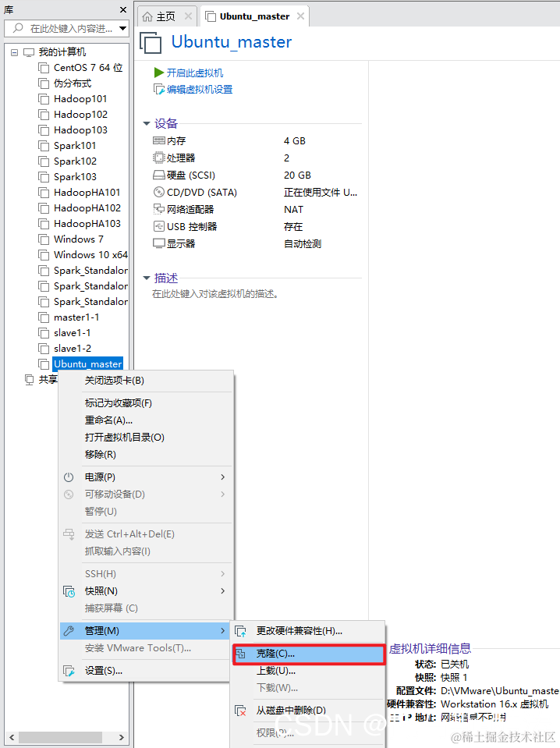This screenshot has width=560, height=748.
Task: Select HadoopHA102 in the library
Action: (87, 208)
